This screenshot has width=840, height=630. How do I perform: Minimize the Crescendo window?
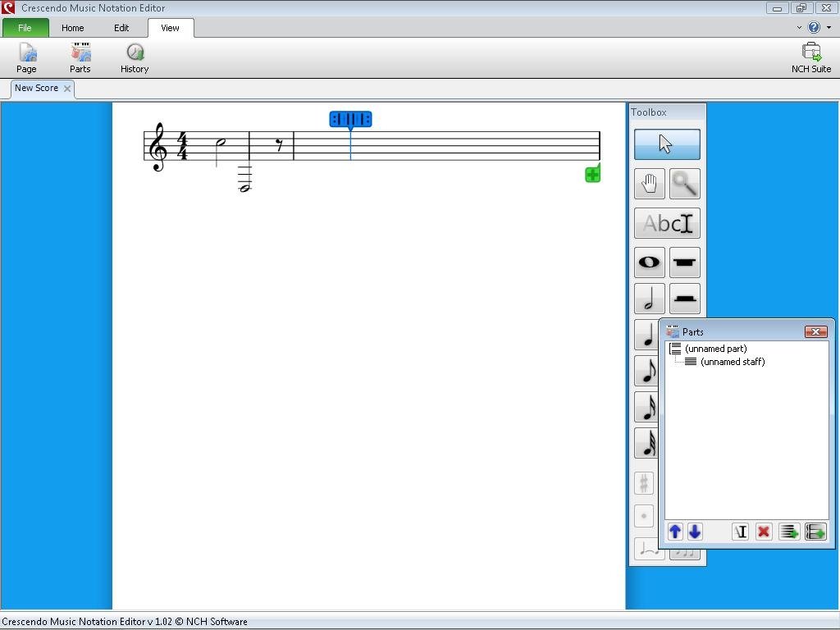point(778,7)
